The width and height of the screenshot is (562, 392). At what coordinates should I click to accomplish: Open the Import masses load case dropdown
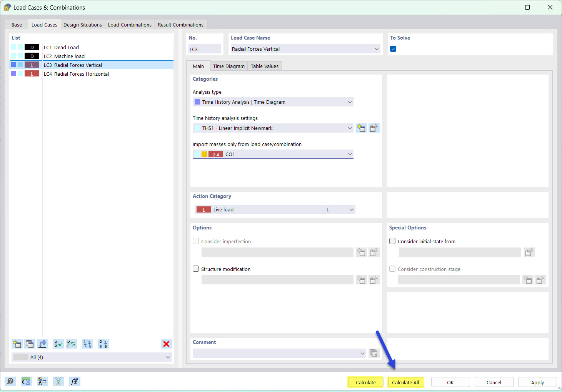click(x=349, y=154)
